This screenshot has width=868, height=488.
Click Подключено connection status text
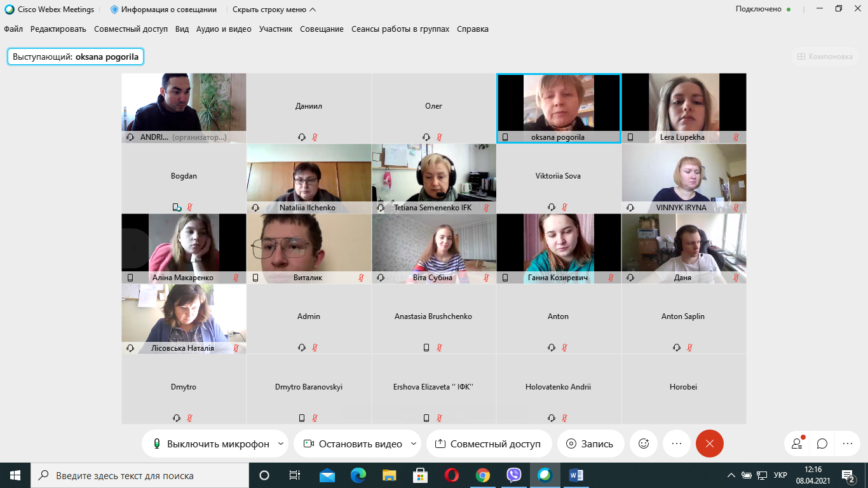(x=759, y=10)
